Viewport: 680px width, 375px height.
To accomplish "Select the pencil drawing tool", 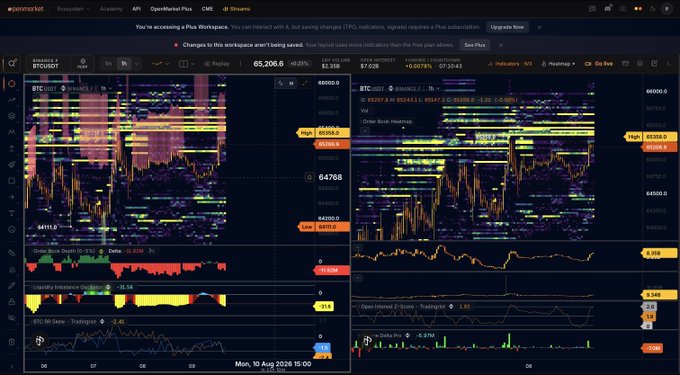I will tap(12, 286).
